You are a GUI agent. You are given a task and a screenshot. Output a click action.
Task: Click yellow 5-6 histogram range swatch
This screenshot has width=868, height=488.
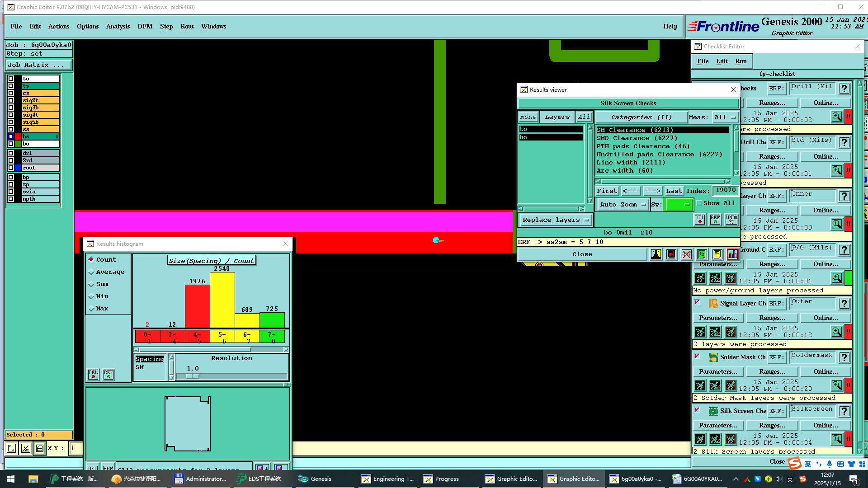point(222,337)
